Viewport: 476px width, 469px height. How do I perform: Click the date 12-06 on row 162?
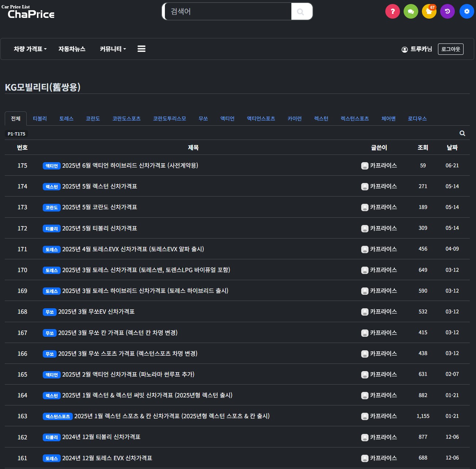(452, 437)
